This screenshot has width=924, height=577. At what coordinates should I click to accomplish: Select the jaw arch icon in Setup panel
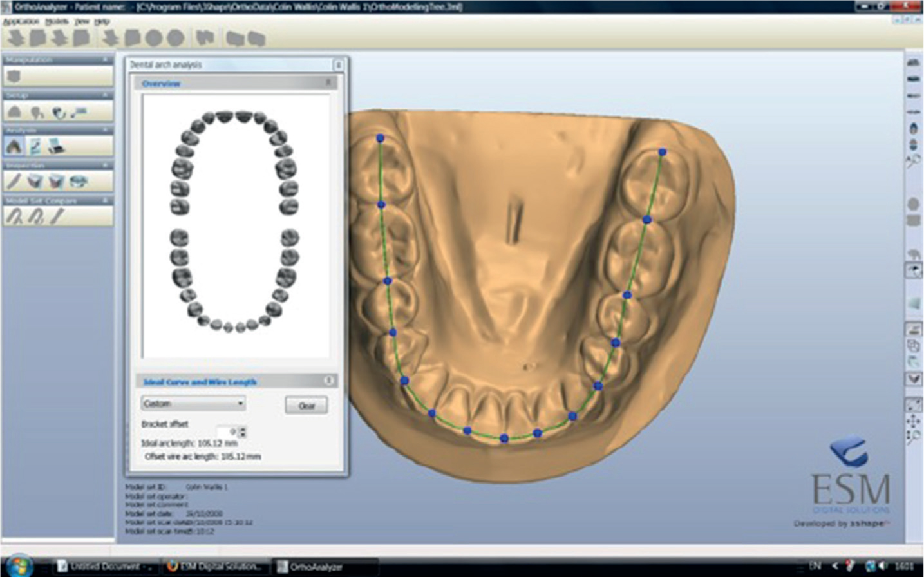point(14,112)
